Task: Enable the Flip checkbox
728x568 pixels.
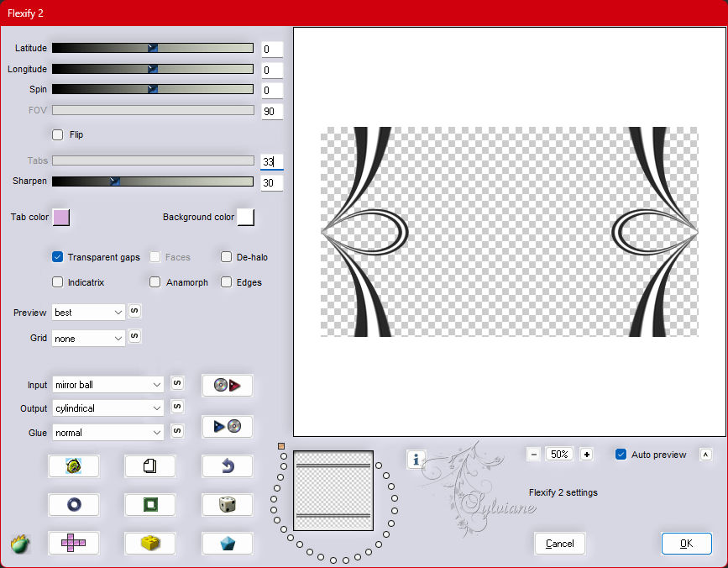Action: click(x=58, y=134)
